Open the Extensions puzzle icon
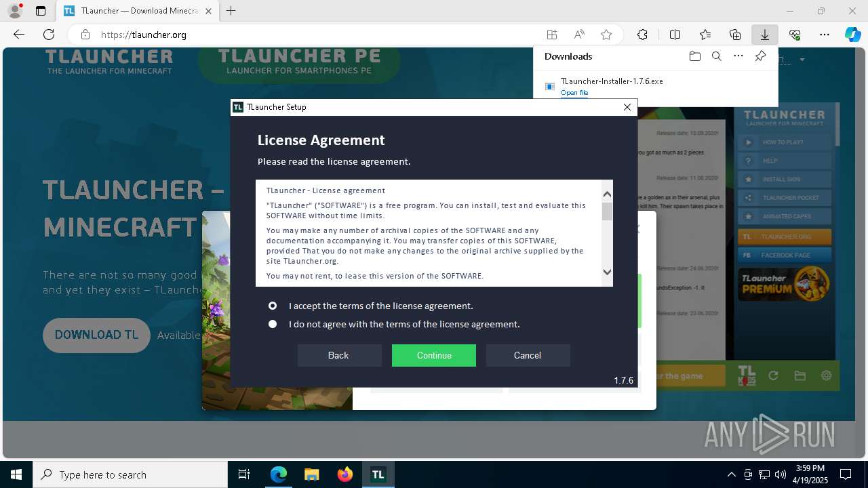This screenshot has width=868, height=488. 642,35
